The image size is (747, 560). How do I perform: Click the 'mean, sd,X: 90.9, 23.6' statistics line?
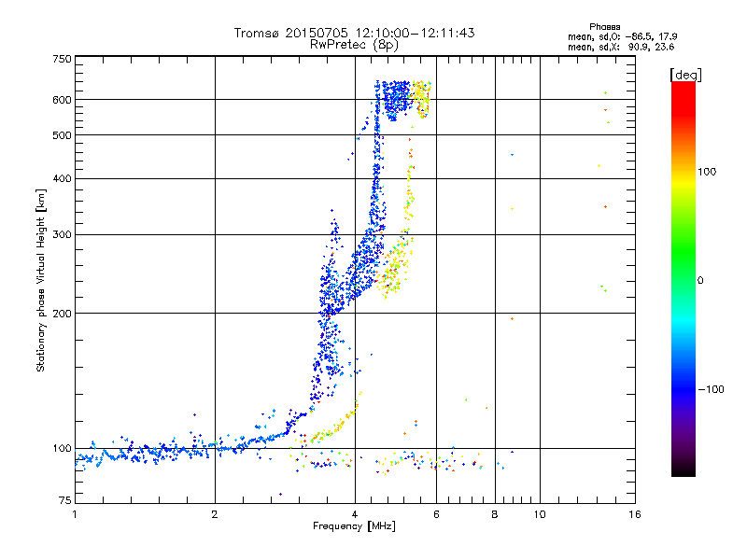pyautogui.click(x=621, y=47)
